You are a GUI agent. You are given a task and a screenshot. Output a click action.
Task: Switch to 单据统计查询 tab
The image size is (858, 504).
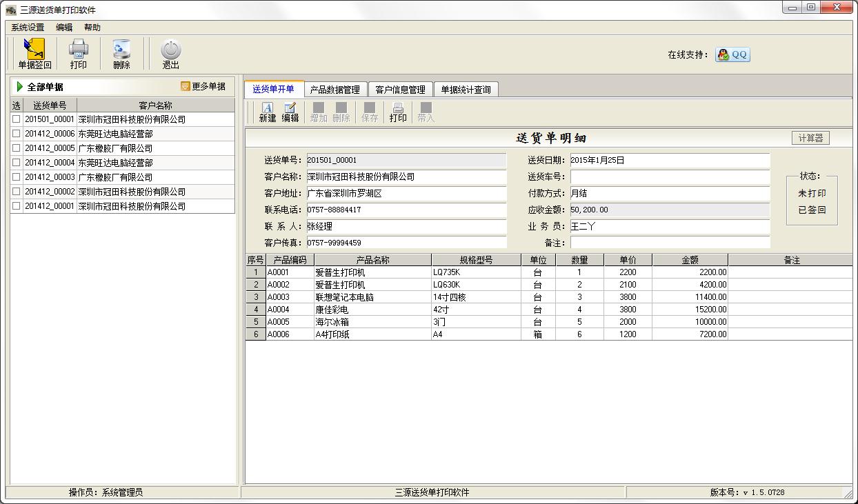click(466, 90)
